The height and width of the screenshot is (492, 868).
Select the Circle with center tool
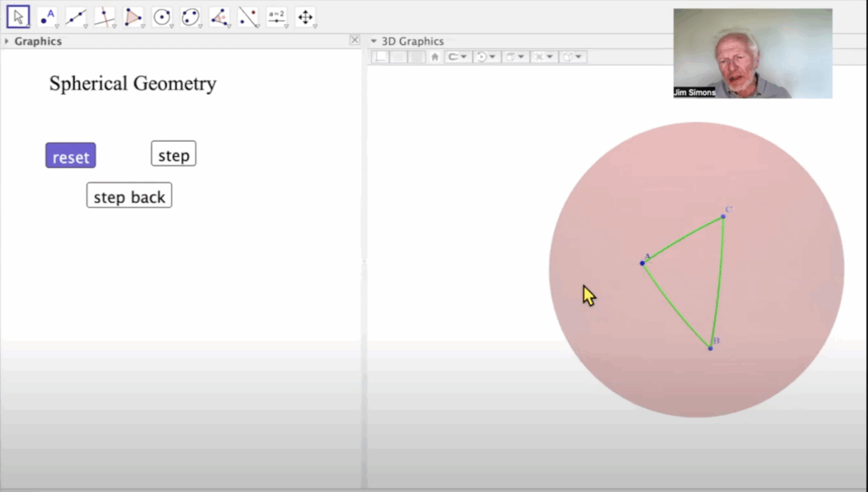tap(162, 16)
